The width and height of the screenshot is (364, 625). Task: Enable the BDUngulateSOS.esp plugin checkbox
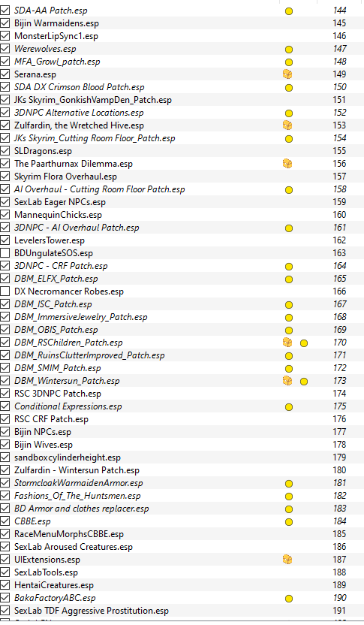(x=5, y=252)
